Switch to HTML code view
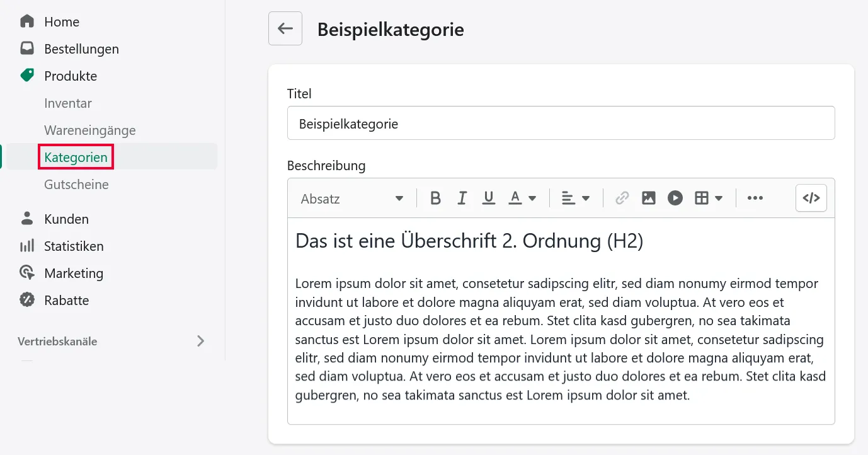The image size is (868, 455). [x=811, y=199]
